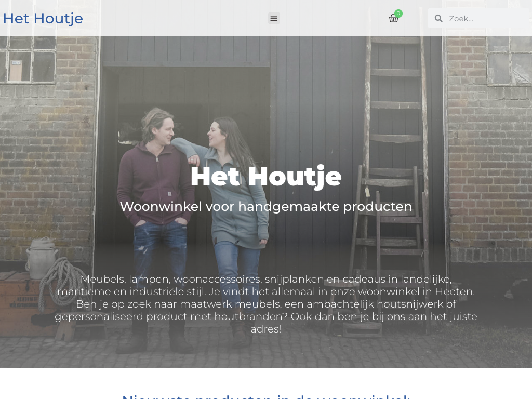Click the paragraph starting with "Meubels, lampen"
532x399 pixels.
coord(265,304)
